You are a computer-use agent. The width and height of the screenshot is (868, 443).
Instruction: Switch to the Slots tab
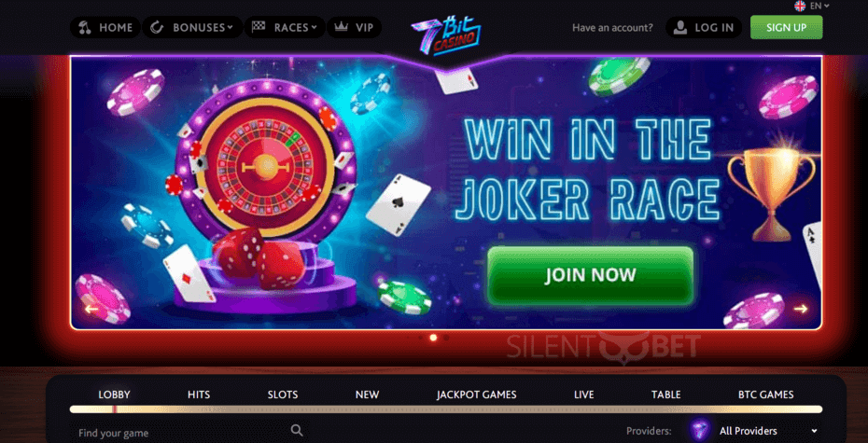click(x=282, y=395)
